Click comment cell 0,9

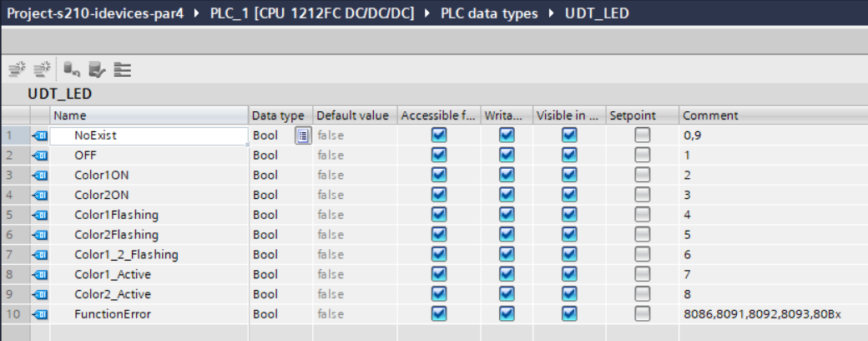coord(774,135)
